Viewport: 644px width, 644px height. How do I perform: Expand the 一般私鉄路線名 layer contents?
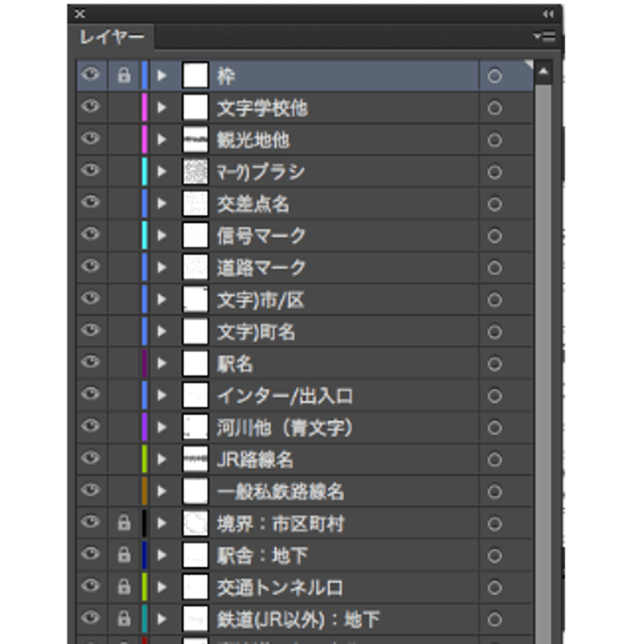(x=162, y=491)
